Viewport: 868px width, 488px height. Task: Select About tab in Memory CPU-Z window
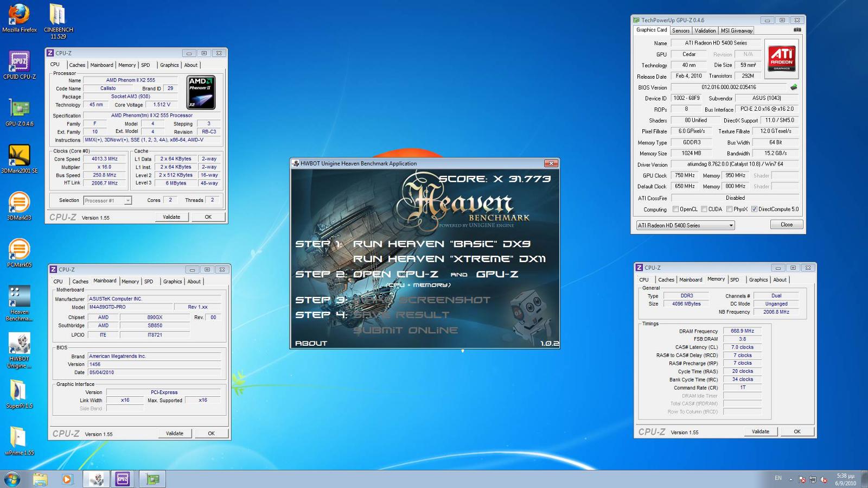point(780,280)
